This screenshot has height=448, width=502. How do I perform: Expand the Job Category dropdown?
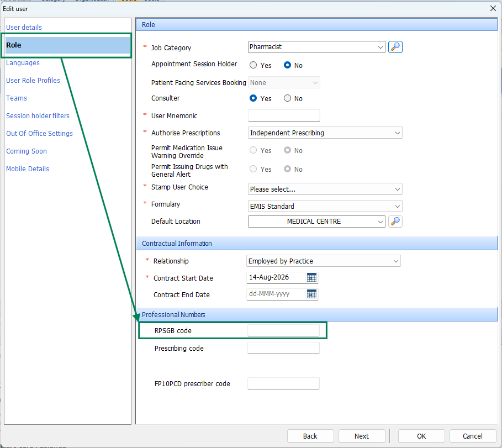(x=380, y=47)
